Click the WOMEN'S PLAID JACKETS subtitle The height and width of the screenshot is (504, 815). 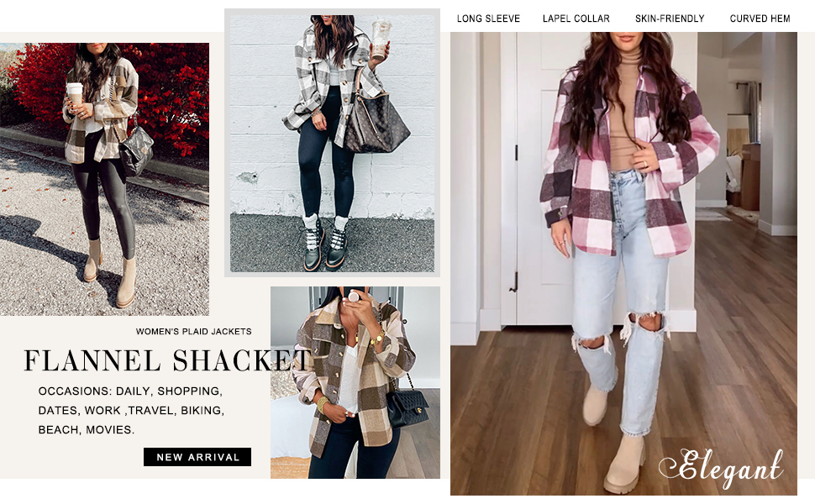pos(194,332)
